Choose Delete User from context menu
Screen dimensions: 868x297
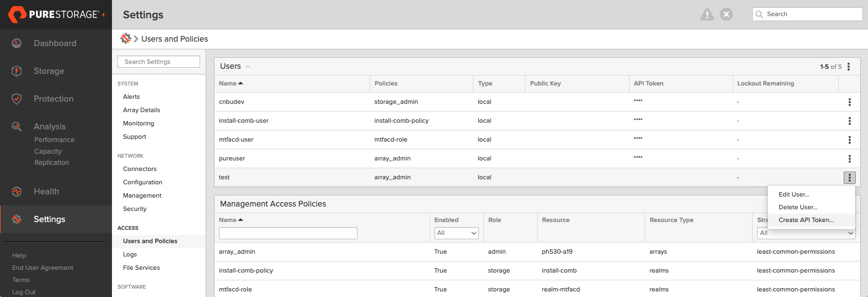tap(798, 207)
